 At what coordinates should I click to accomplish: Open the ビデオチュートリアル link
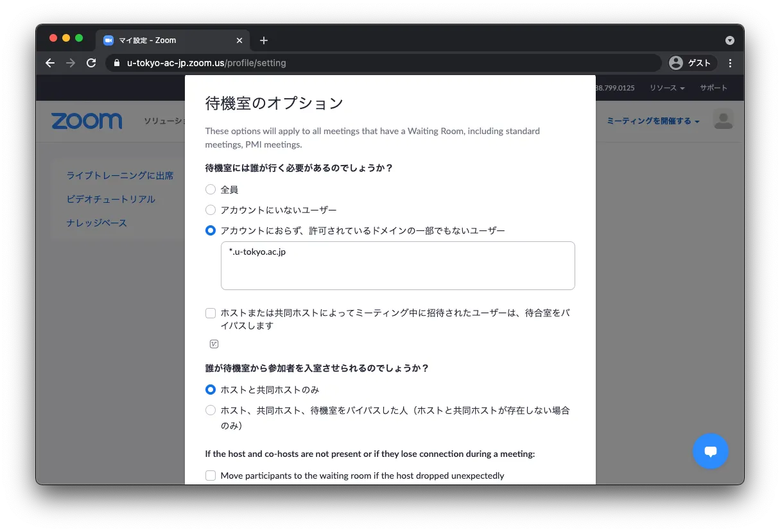click(111, 199)
